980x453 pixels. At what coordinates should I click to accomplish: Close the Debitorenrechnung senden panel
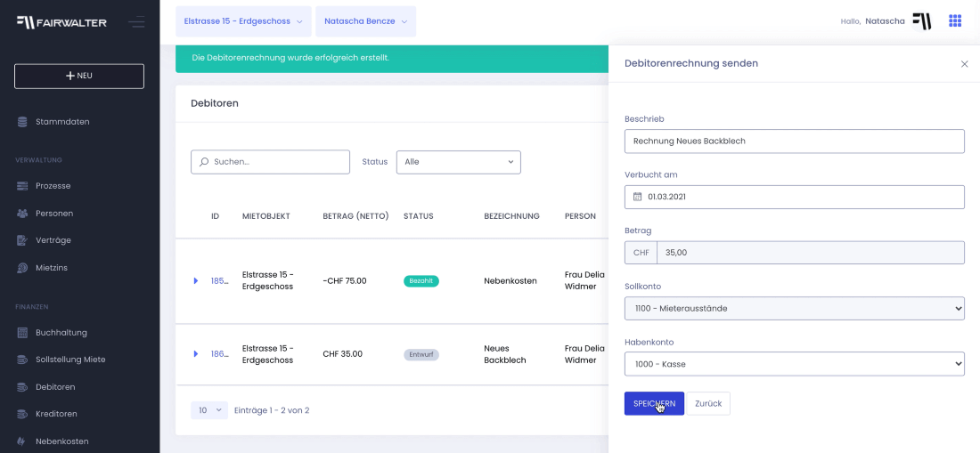[x=964, y=64]
